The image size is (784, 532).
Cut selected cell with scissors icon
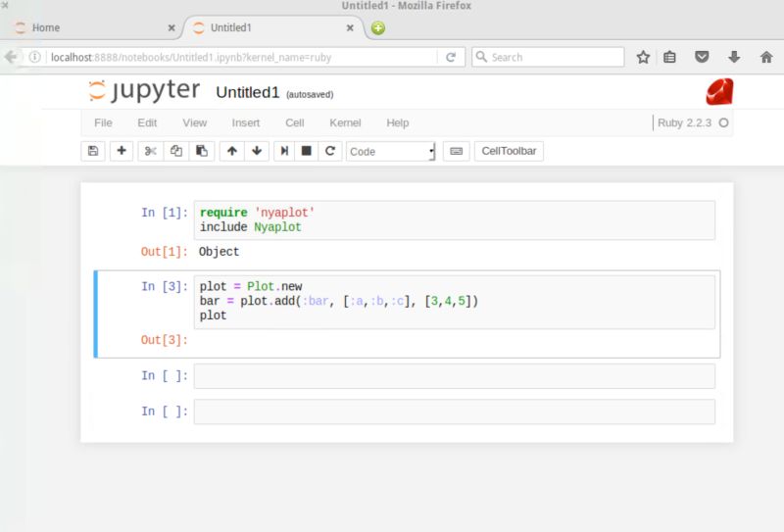(151, 151)
